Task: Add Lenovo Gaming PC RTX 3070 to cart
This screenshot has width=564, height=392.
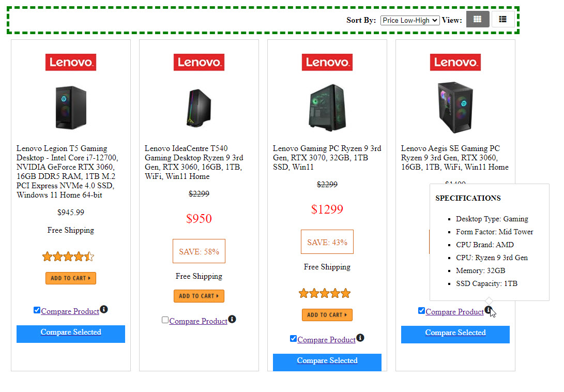Action: click(x=327, y=314)
